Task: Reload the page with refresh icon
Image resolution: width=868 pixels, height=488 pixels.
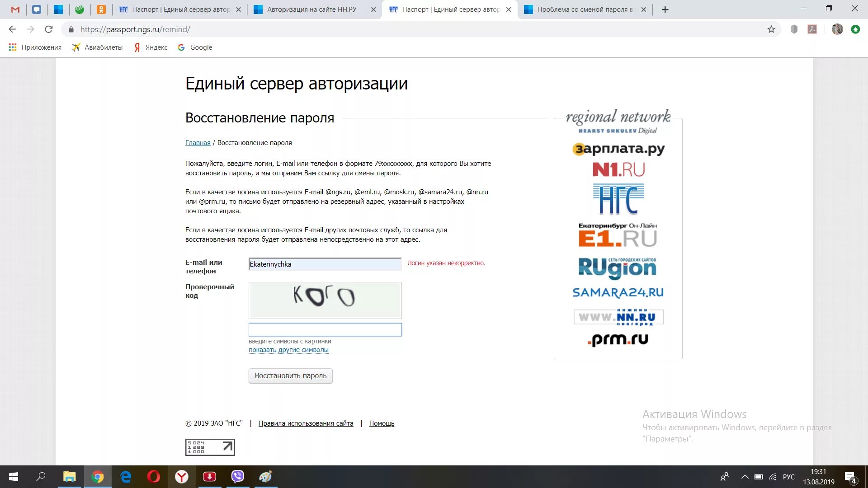Action: click(49, 29)
